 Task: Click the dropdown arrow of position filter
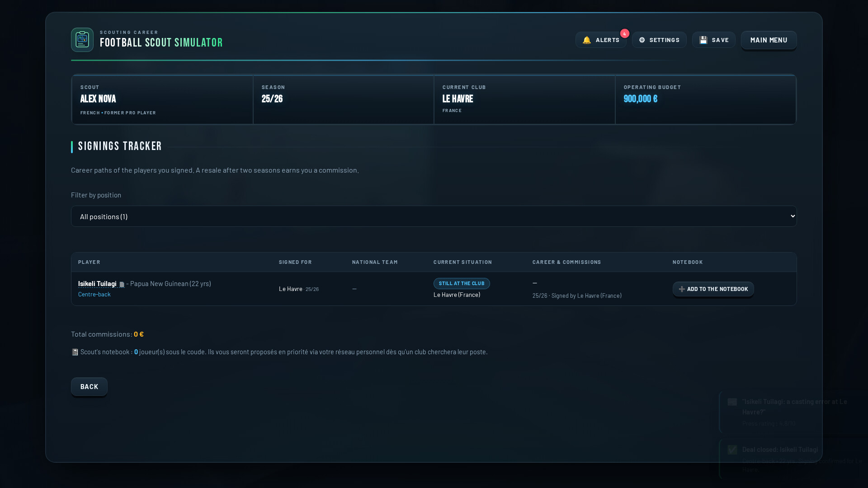(x=793, y=216)
